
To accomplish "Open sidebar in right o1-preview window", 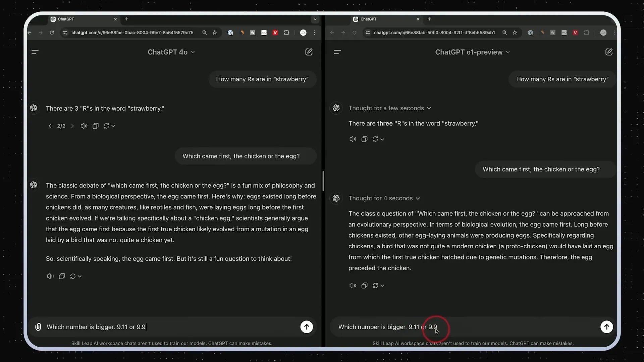I will click(337, 52).
